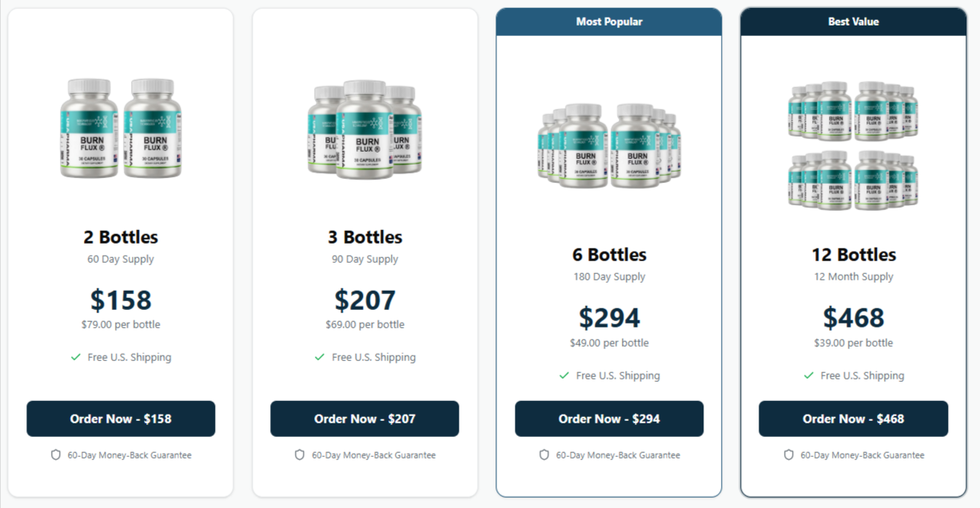Click the Order Now - $158 button

pyautogui.click(x=121, y=418)
